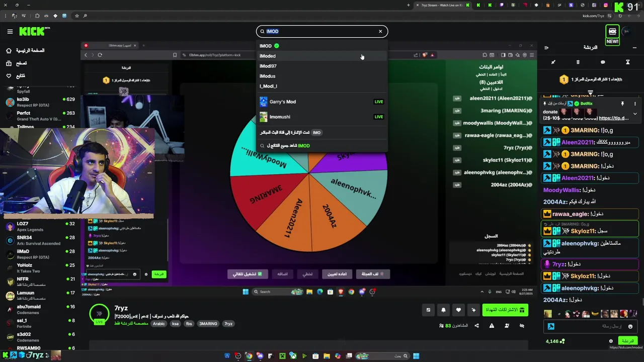Open the tip.d donate link
The height and width of the screenshot is (362, 644).
[x=613, y=118]
